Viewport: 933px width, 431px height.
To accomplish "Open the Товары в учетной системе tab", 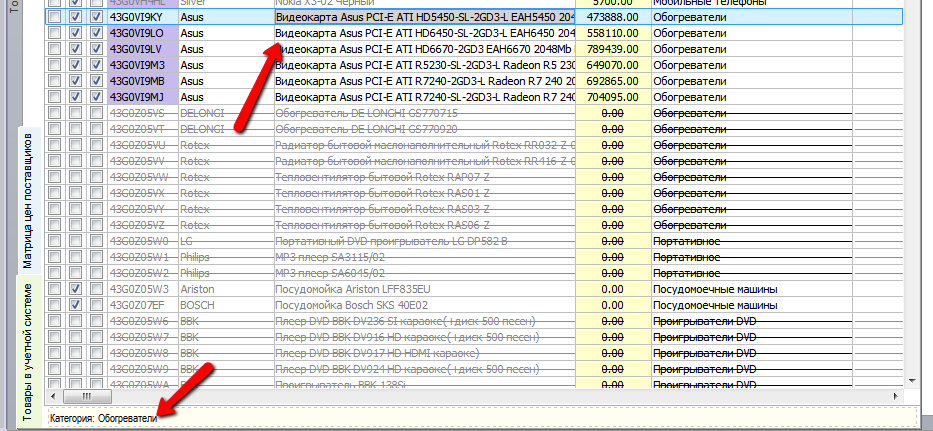I will (29, 351).
